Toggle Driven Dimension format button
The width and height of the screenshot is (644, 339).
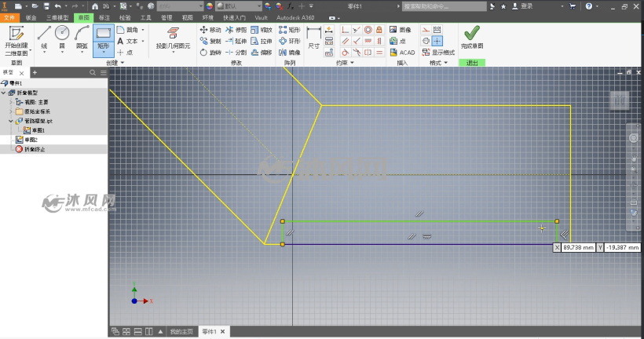click(x=437, y=30)
